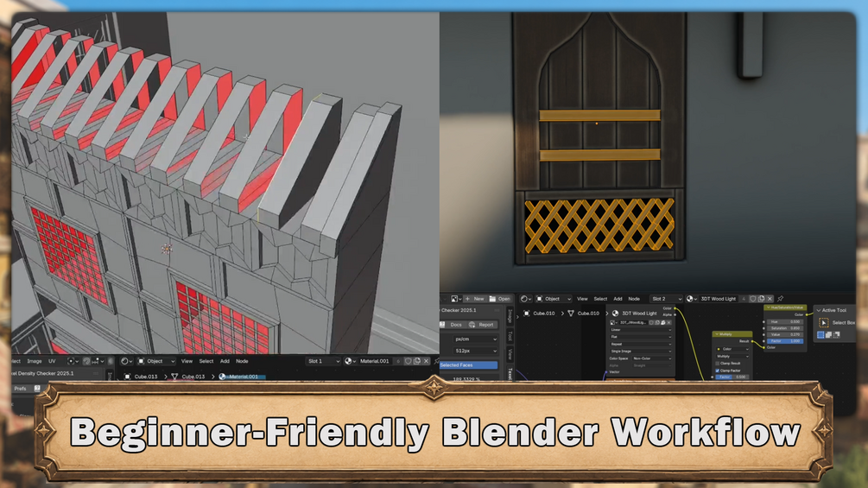The width and height of the screenshot is (868, 488).
Task: Adjust the Saturation value field
Action: (x=785, y=328)
